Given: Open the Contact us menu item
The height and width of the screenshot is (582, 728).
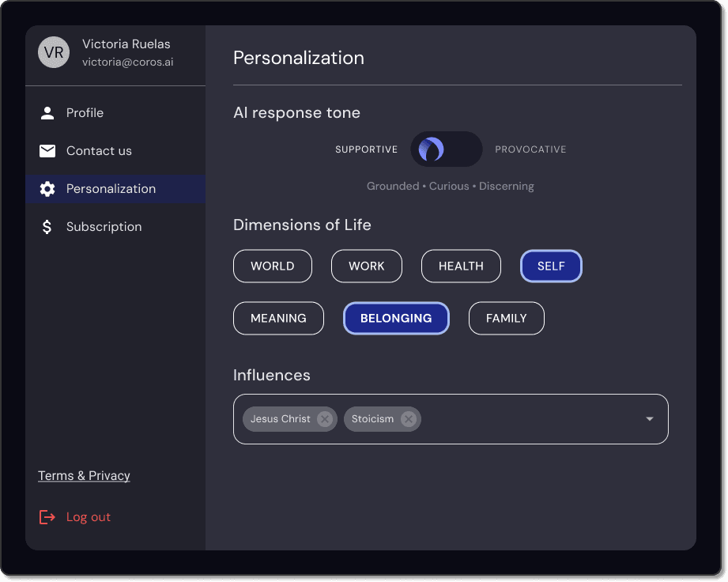Looking at the screenshot, I should 115,151.
